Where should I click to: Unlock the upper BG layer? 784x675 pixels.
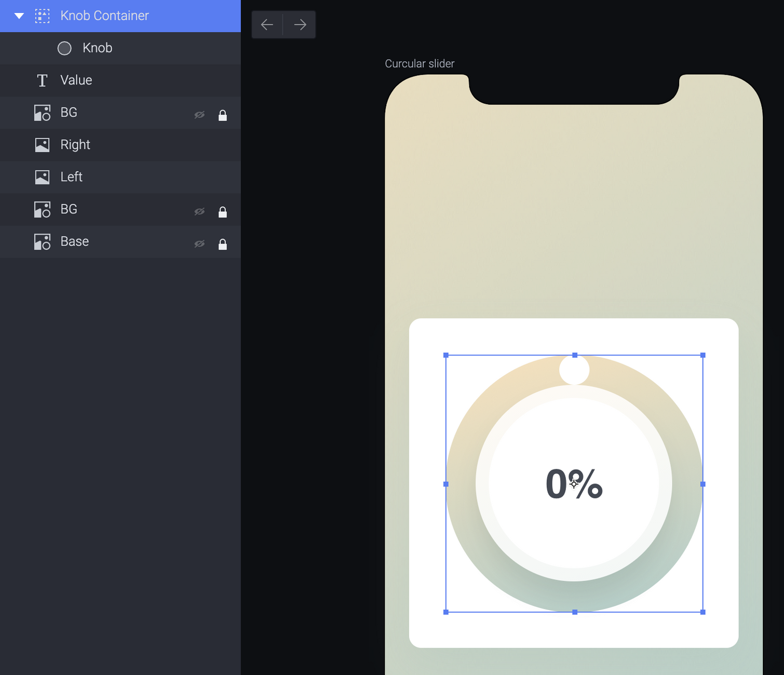pos(223,115)
